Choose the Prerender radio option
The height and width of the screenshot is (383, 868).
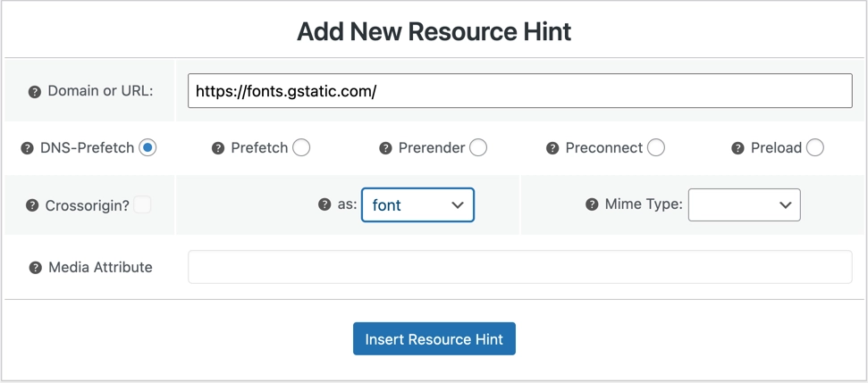pyautogui.click(x=478, y=147)
